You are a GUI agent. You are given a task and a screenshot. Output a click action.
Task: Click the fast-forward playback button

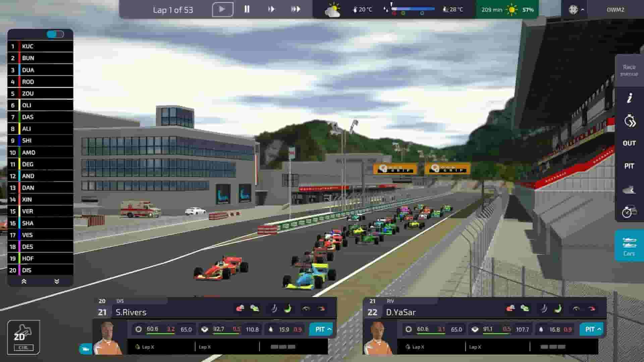click(x=271, y=9)
